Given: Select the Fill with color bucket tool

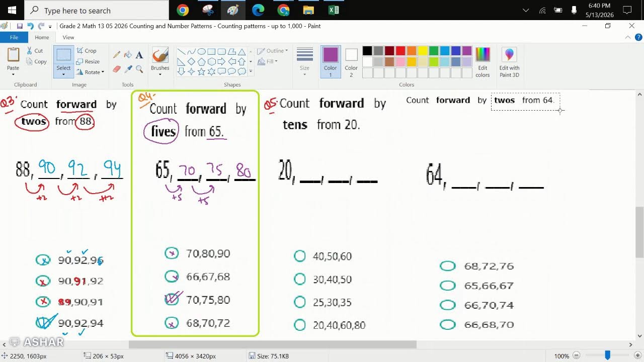Looking at the screenshot, I should coord(128,54).
